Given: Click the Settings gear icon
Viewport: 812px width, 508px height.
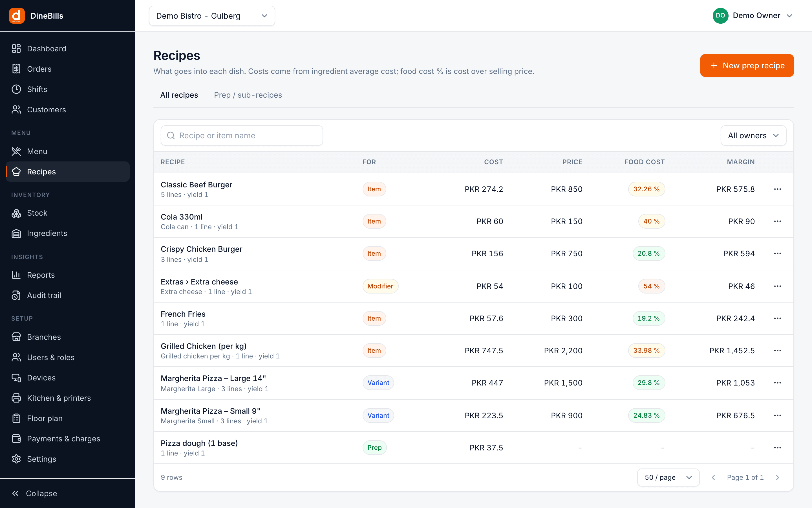Looking at the screenshot, I should click(x=16, y=459).
